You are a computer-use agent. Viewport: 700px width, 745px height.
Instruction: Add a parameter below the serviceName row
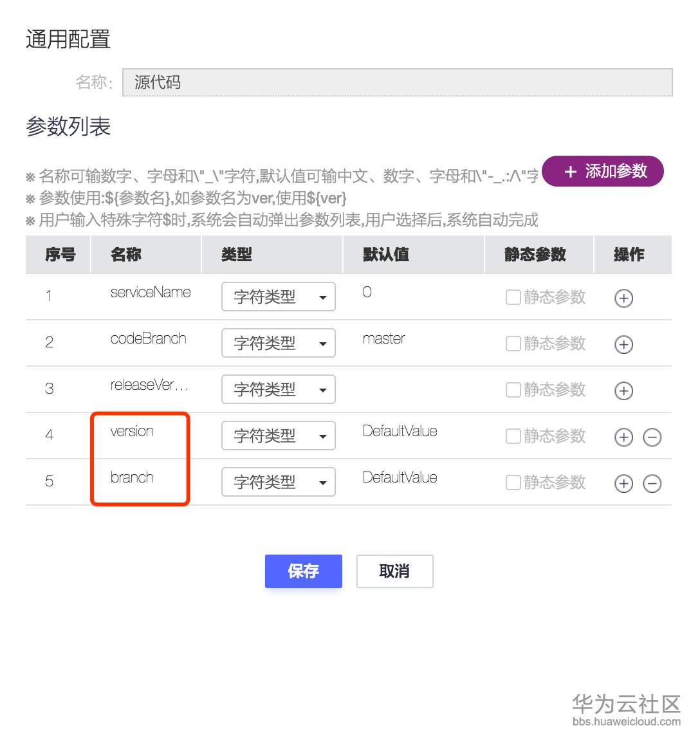pyautogui.click(x=623, y=298)
